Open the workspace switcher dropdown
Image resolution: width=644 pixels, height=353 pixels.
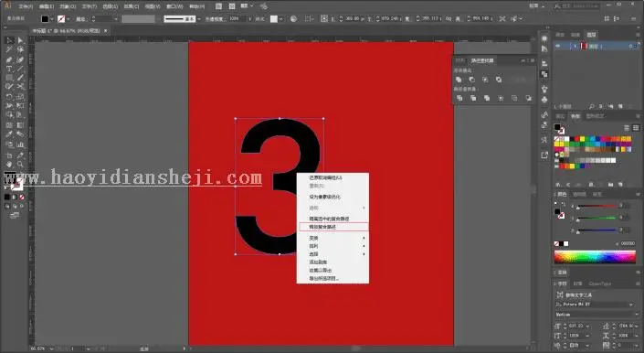click(538, 6)
